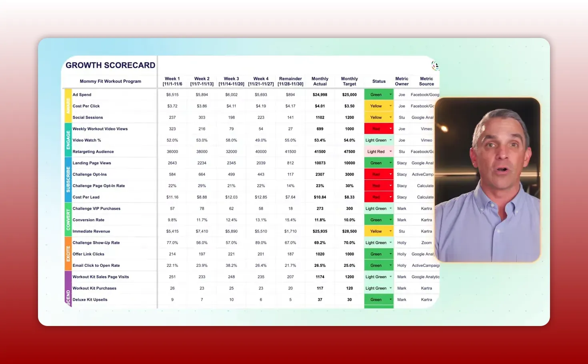Click the green status swatch for Conversion Rate

[x=376, y=220]
